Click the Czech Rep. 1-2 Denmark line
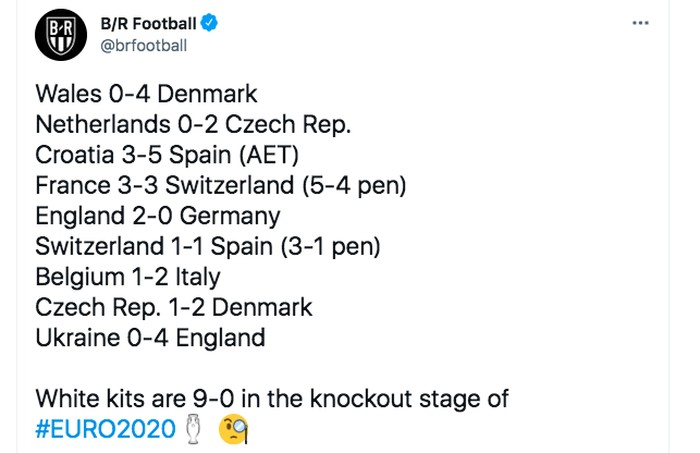 pos(173,307)
